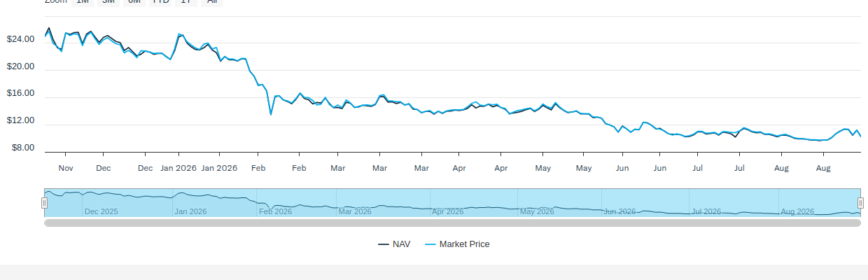
Task: Click the Dec 2025 label in the navigator
Action: coord(101,211)
